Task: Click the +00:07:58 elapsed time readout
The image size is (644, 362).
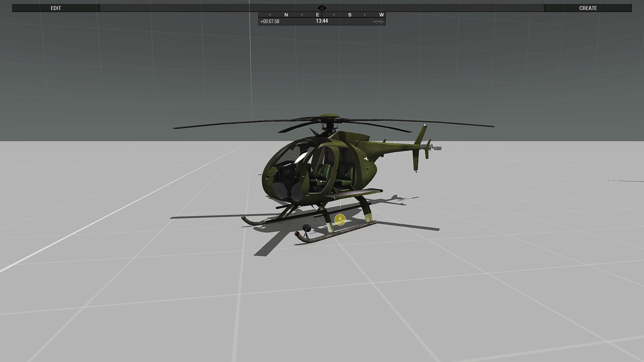Action: [270, 21]
